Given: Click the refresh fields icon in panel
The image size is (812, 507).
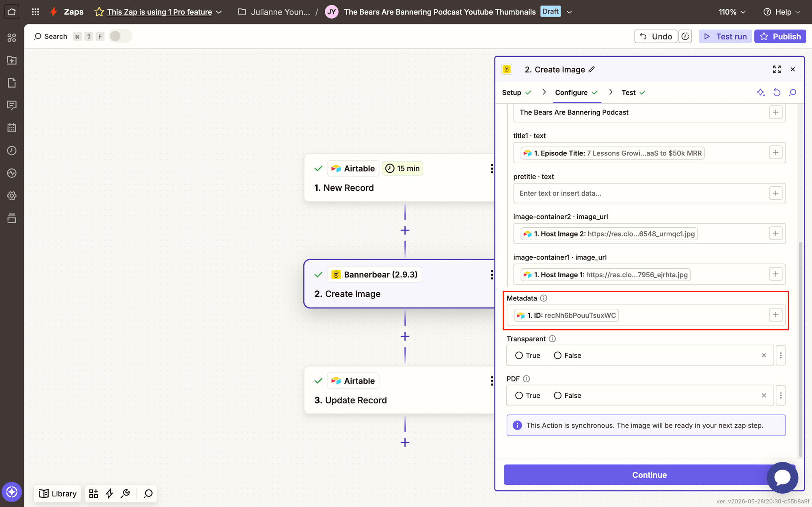Looking at the screenshot, I should (777, 93).
